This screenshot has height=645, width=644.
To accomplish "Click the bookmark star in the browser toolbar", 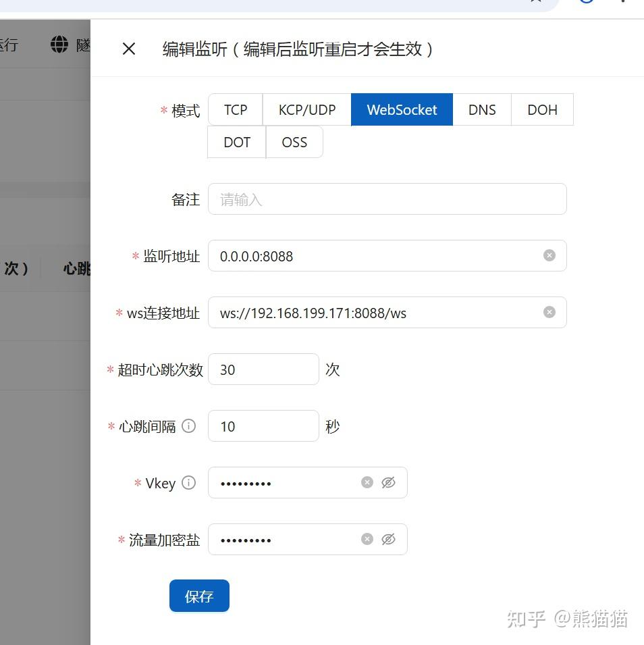I will [x=535, y=3].
